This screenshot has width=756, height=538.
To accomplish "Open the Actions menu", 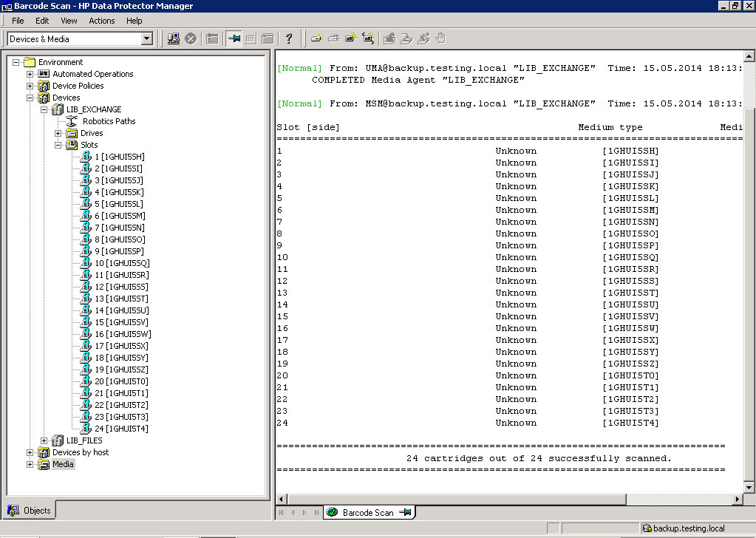I will click(102, 21).
